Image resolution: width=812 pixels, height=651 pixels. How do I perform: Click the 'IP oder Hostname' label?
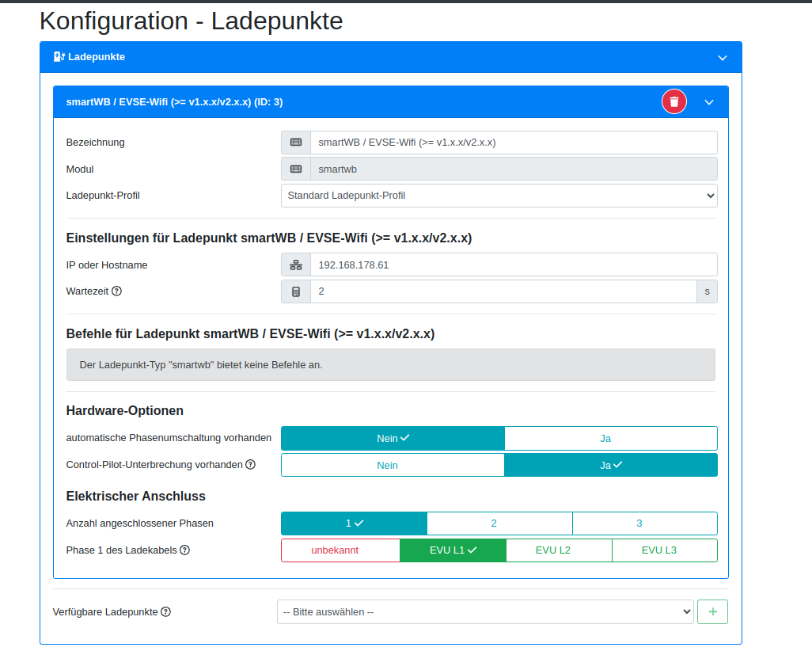pyautogui.click(x=107, y=265)
